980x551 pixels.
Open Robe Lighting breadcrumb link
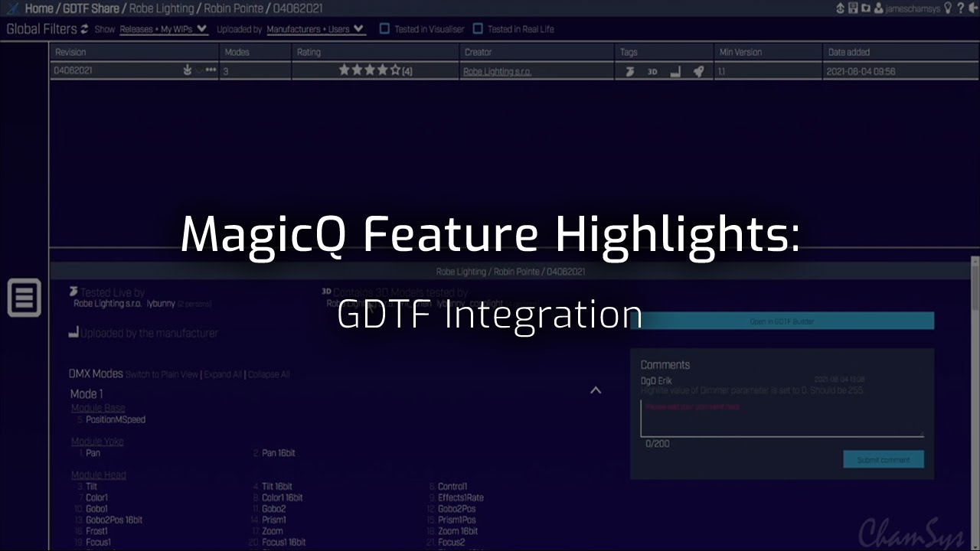click(160, 8)
